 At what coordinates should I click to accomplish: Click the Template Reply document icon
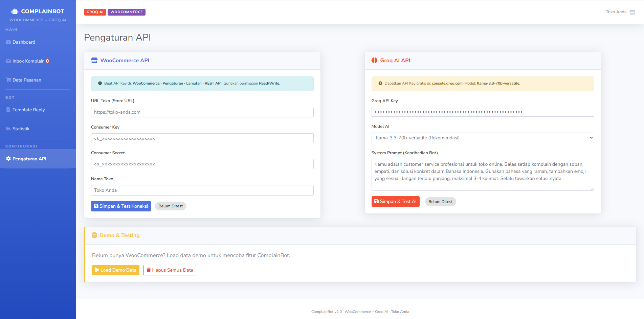click(x=8, y=110)
